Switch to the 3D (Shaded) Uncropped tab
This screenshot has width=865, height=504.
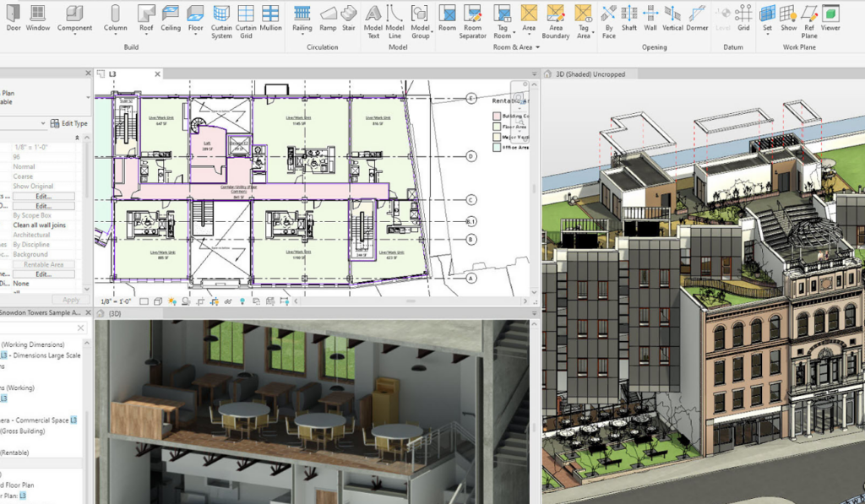pos(590,74)
